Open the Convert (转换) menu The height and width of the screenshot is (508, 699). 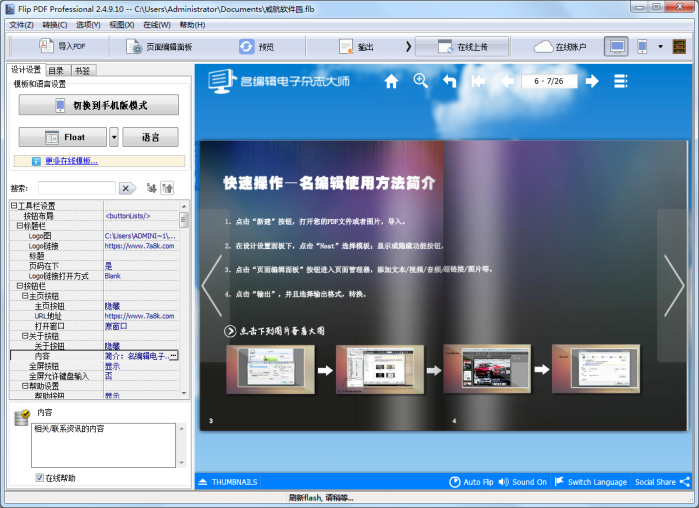pos(55,25)
